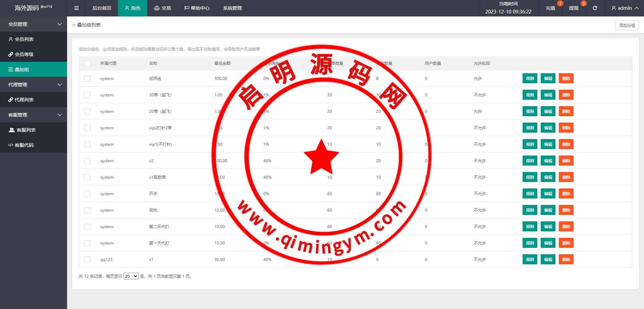This screenshot has height=309, width=644.
Task: Open the 系统管理 top menu
Action: click(x=232, y=8)
